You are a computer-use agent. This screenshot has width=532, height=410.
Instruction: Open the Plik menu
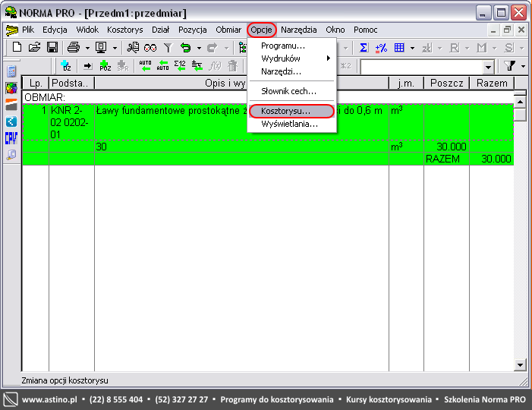tap(28, 30)
